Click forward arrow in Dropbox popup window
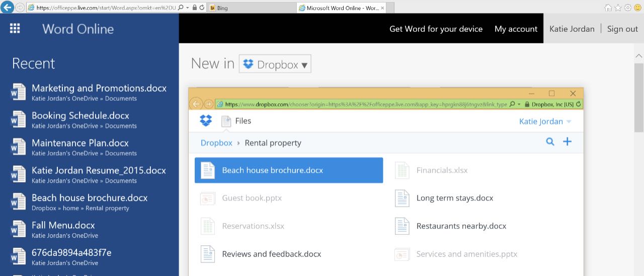The height and width of the screenshot is (276, 644). [x=208, y=104]
